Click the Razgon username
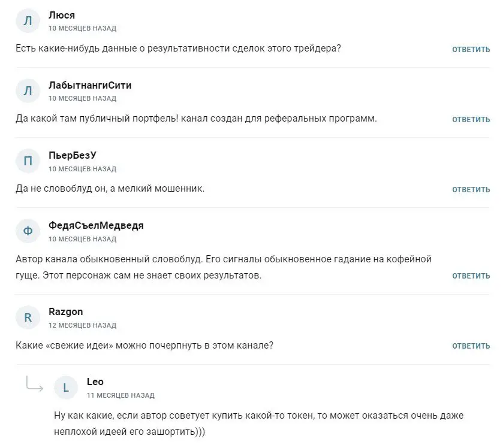The image size is (503, 448). coord(66,312)
